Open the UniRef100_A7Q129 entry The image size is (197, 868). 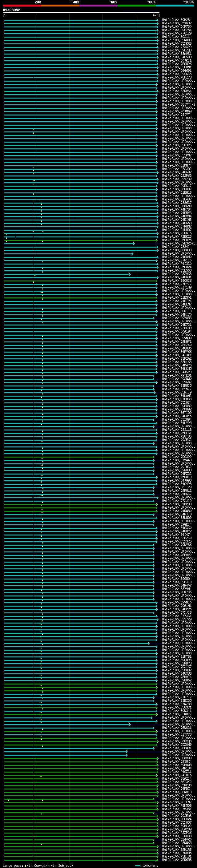point(177,33)
